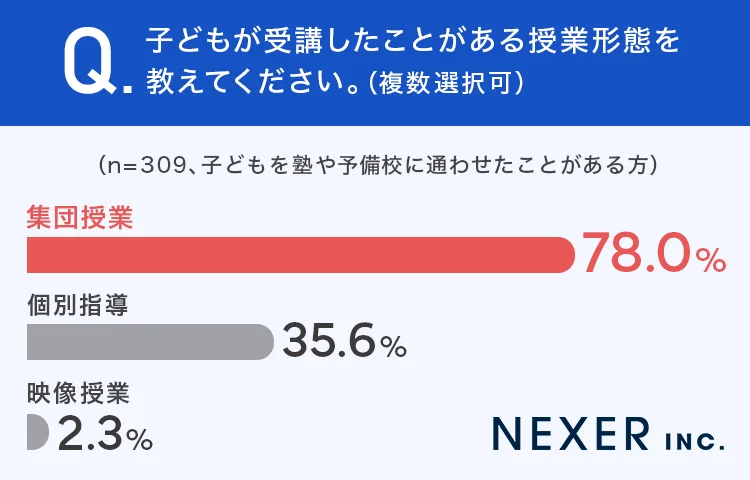Click the rounded right end of the red bar
The image size is (750, 480).
click(x=565, y=255)
